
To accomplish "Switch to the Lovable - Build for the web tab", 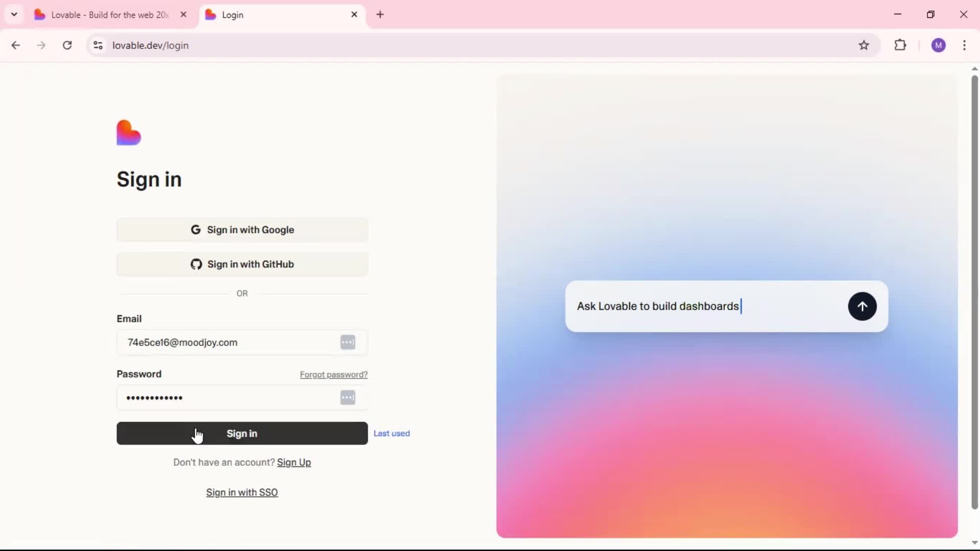I will pos(110,15).
